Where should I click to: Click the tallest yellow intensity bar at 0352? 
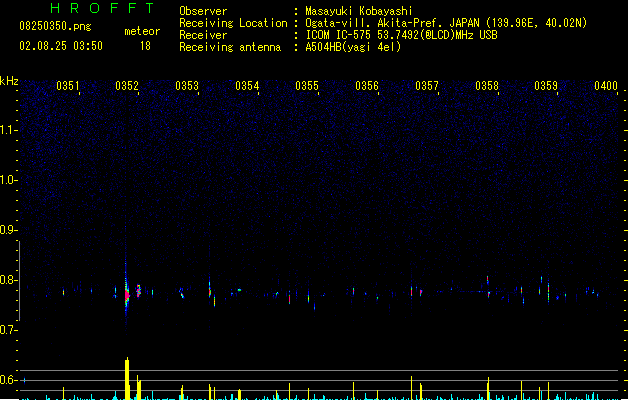[x=127, y=378]
